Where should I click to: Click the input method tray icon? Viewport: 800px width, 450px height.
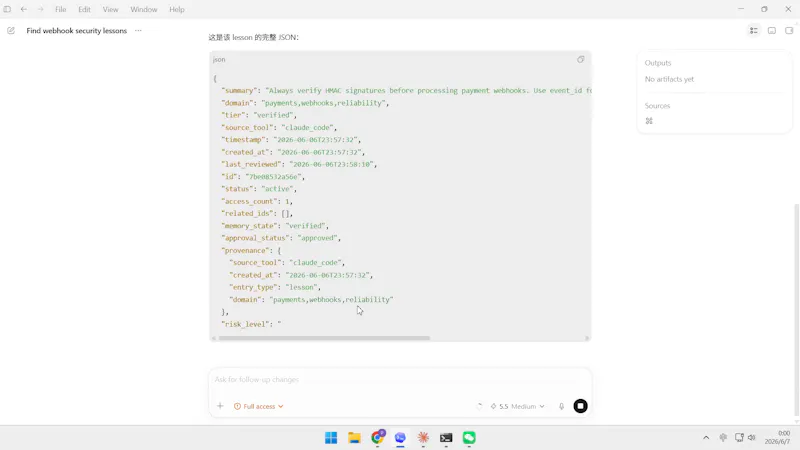[x=723, y=437]
